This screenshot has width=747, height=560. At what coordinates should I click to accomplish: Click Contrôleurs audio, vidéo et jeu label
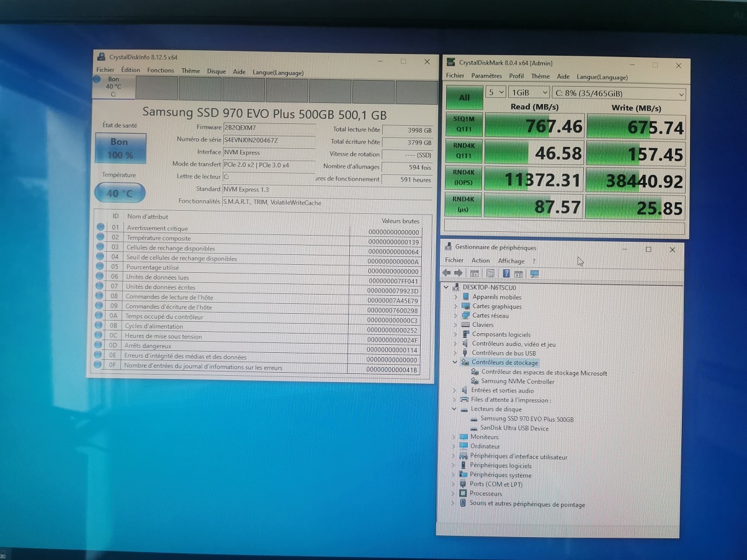tap(514, 344)
